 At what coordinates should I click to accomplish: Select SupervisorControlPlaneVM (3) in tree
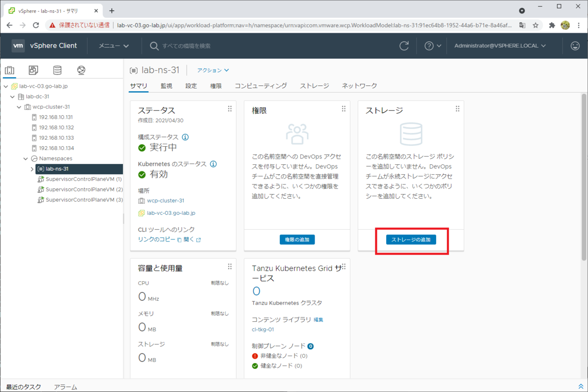(x=84, y=200)
